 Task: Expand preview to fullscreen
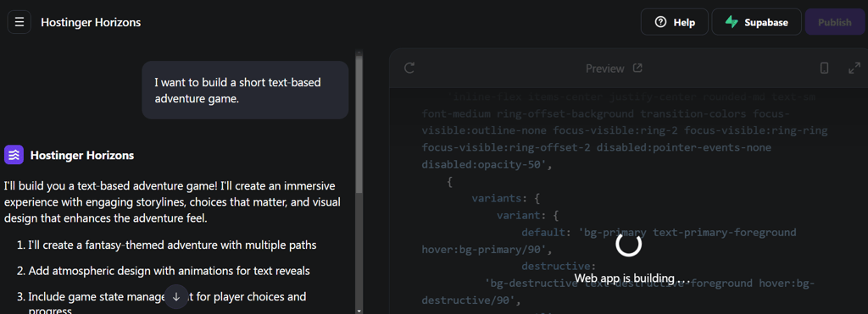(854, 69)
